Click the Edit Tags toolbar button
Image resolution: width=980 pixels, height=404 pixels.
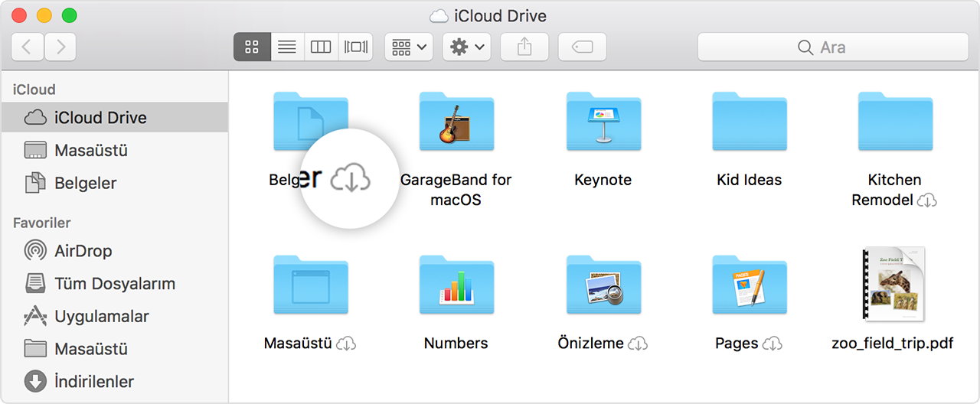click(583, 47)
